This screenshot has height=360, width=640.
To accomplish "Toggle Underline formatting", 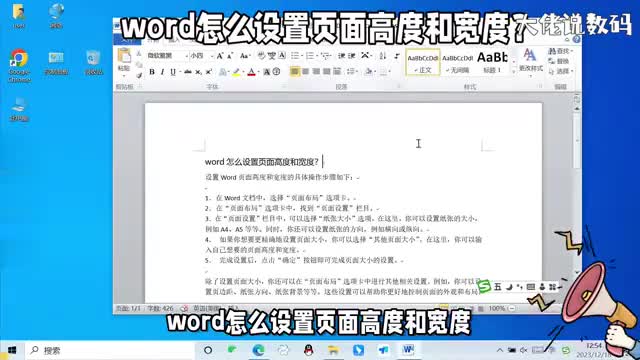I will [x=173, y=72].
